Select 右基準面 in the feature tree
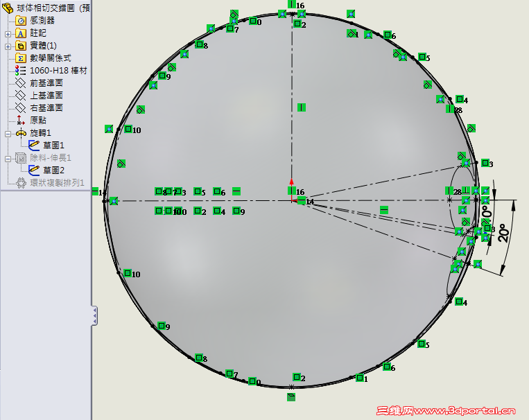Screen dimensions: 529x420 click(46, 108)
